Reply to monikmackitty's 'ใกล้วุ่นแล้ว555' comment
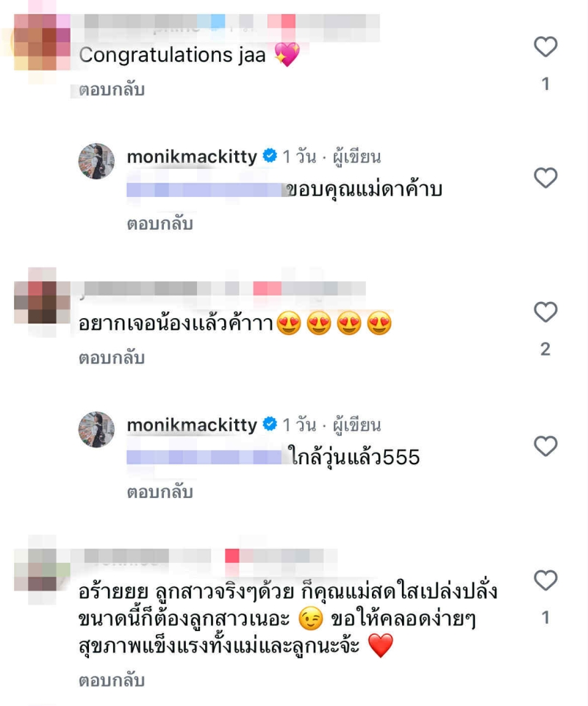588x706 pixels. 160,492
